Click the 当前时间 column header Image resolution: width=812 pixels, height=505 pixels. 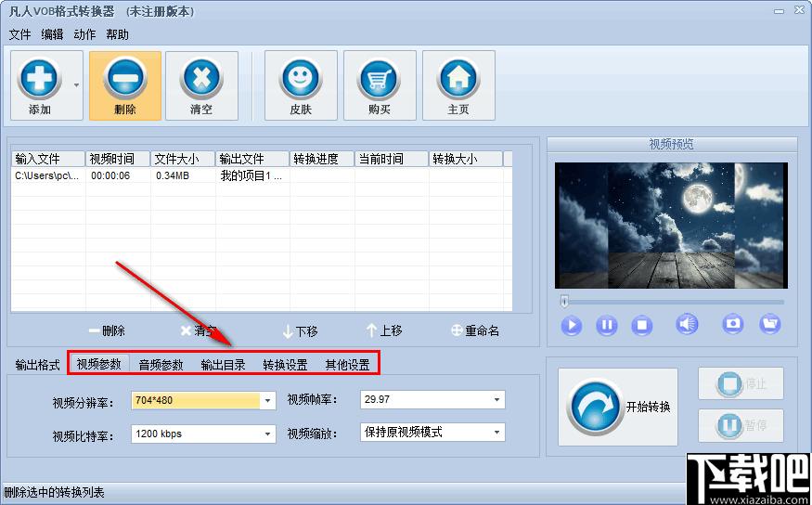tap(392, 159)
